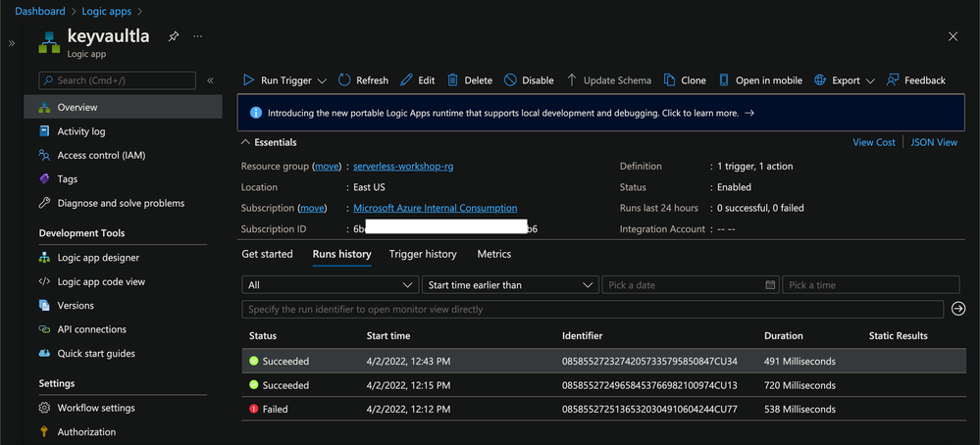
Task: Switch to the Metrics tab
Action: coord(493,254)
